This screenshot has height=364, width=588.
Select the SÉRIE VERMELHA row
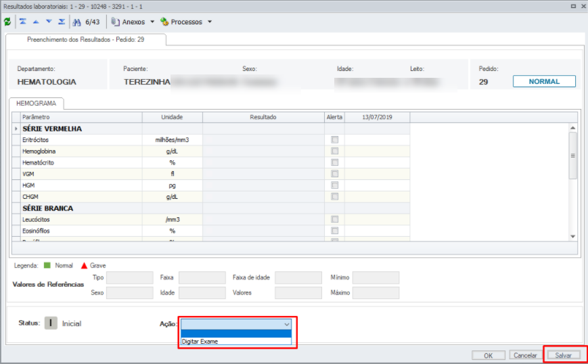click(210, 129)
